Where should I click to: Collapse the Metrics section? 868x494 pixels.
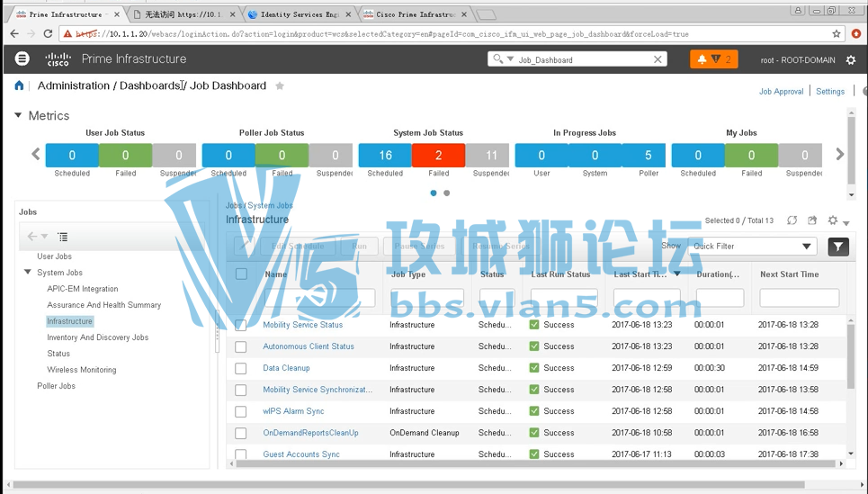coord(18,115)
